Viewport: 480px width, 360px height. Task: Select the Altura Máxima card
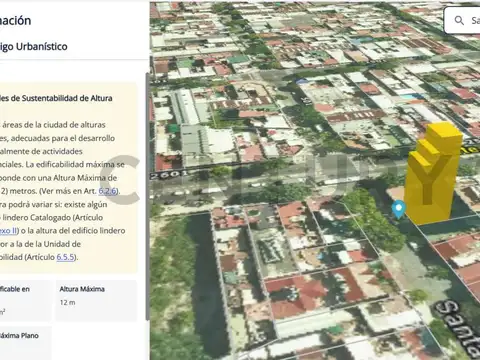(x=96, y=301)
